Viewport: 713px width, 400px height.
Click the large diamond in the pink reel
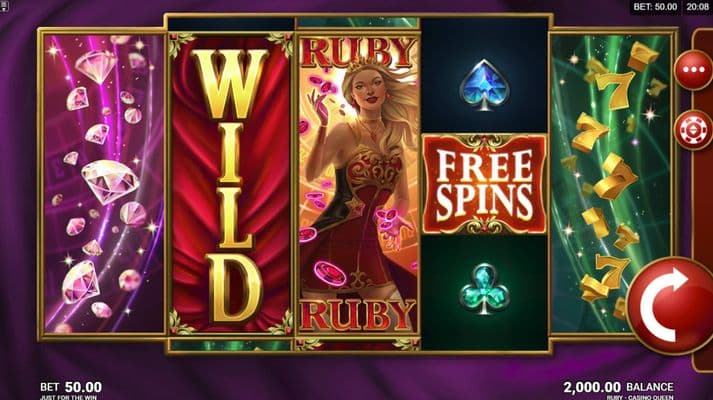coord(110,181)
